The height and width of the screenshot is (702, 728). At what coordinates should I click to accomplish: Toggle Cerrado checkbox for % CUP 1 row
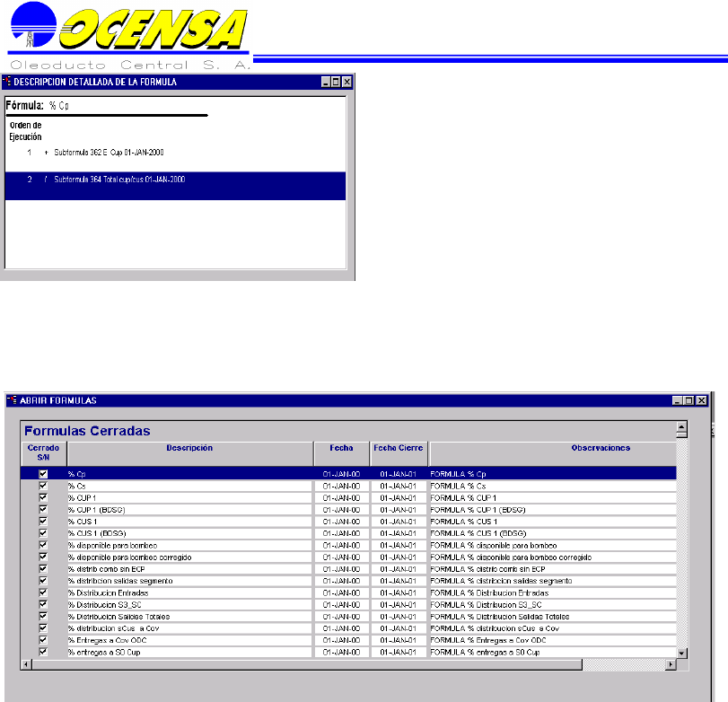click(43, 497)
